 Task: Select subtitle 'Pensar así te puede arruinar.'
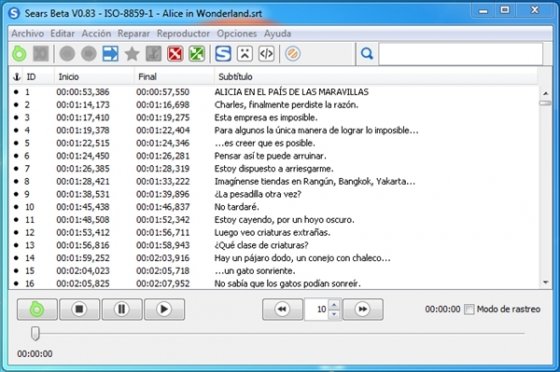[x=270, y=156]
